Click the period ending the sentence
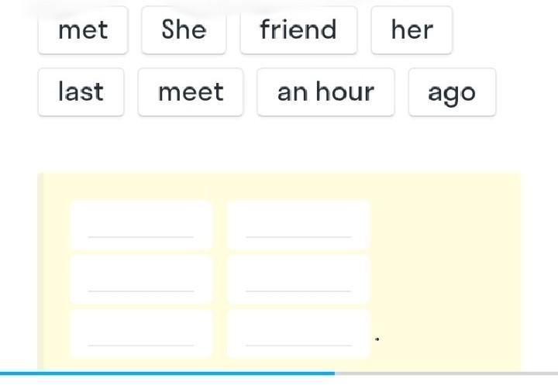Image resolution: width=558 pixels, height=392 pixels. pos(377,339)
